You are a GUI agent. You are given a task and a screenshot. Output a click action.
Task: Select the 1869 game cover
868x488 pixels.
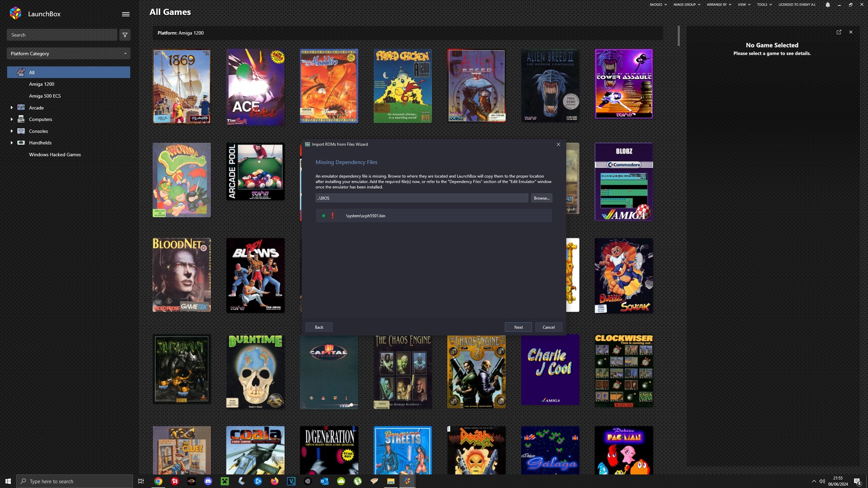click(182, 86)
